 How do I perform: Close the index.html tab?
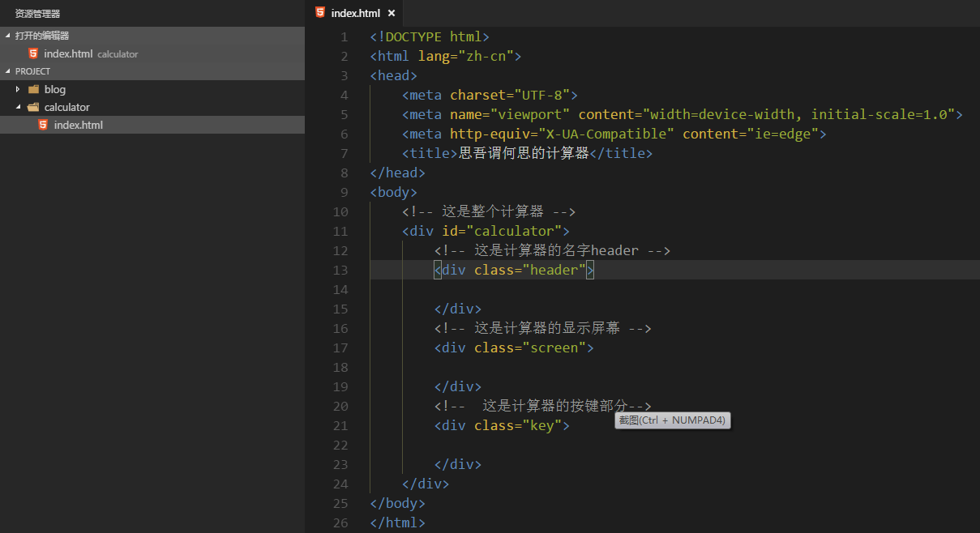point(392,12)
